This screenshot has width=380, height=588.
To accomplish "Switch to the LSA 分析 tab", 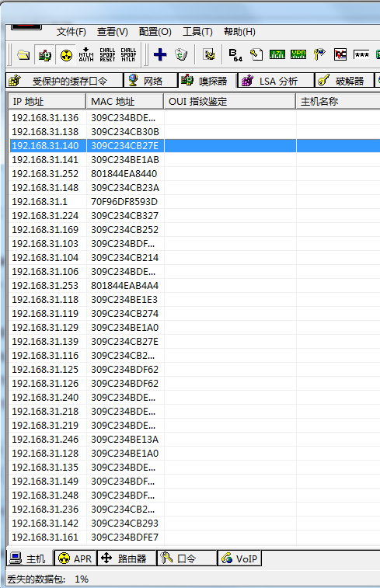I will [x=276, y=81].
